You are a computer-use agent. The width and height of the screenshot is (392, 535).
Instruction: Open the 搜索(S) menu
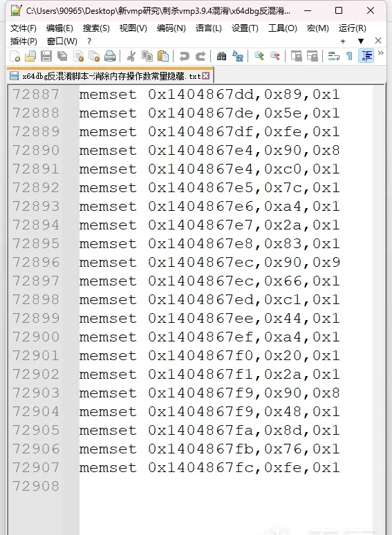(x=96, y=28)
